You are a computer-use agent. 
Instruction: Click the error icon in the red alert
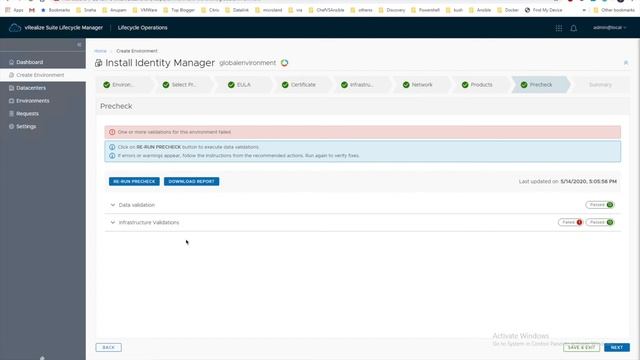[x=112, y=132]
